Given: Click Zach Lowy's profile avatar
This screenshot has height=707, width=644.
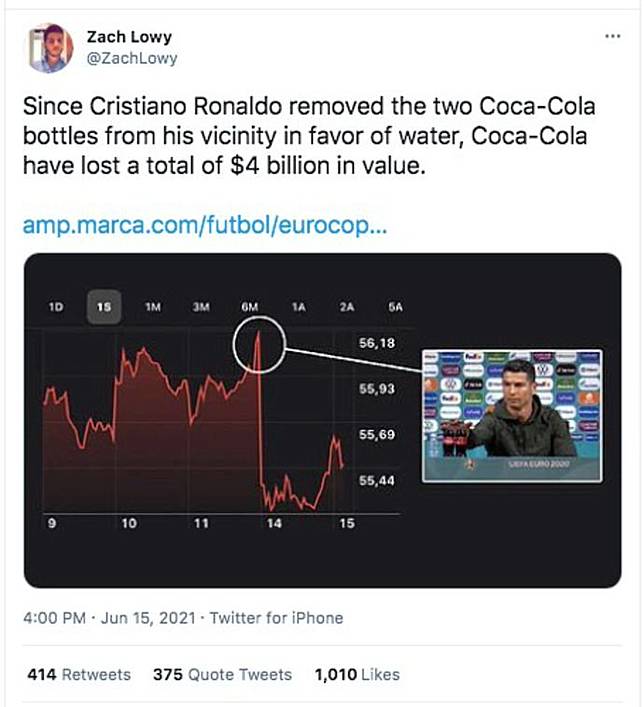Looking at the screenshot, I should [x=50, y=49].
